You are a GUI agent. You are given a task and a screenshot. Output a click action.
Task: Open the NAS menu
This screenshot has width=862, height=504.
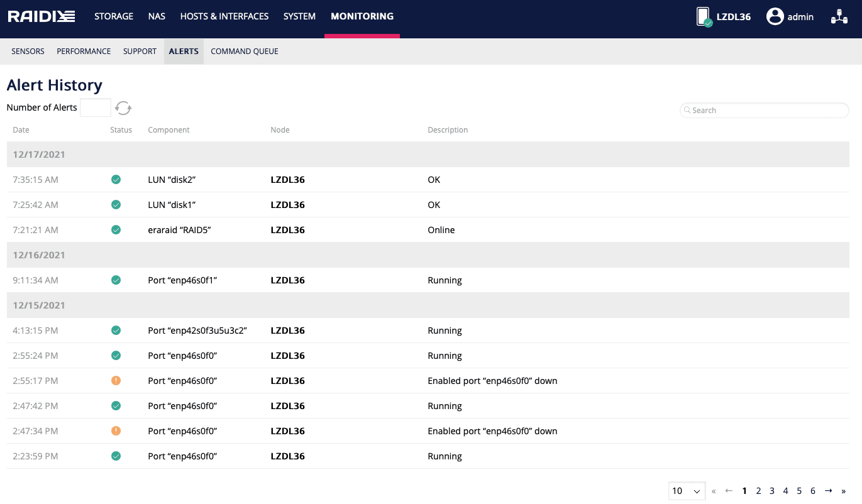pos(157,17)
